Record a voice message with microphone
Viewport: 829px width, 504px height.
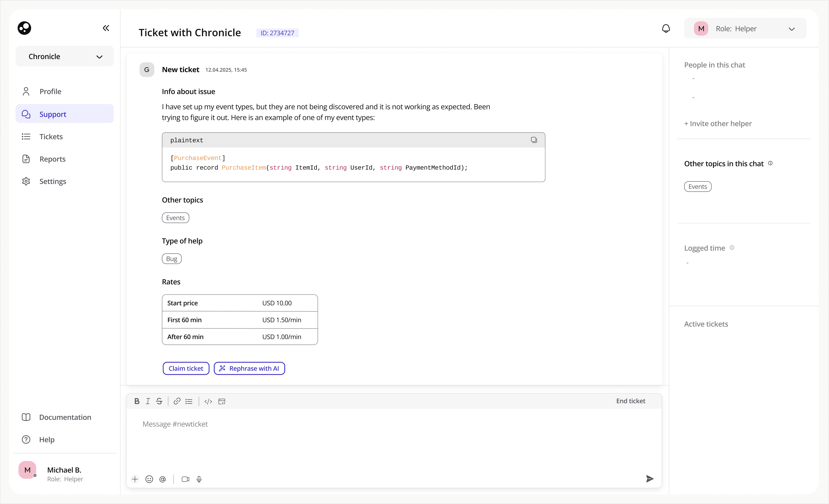coord(199,479)
